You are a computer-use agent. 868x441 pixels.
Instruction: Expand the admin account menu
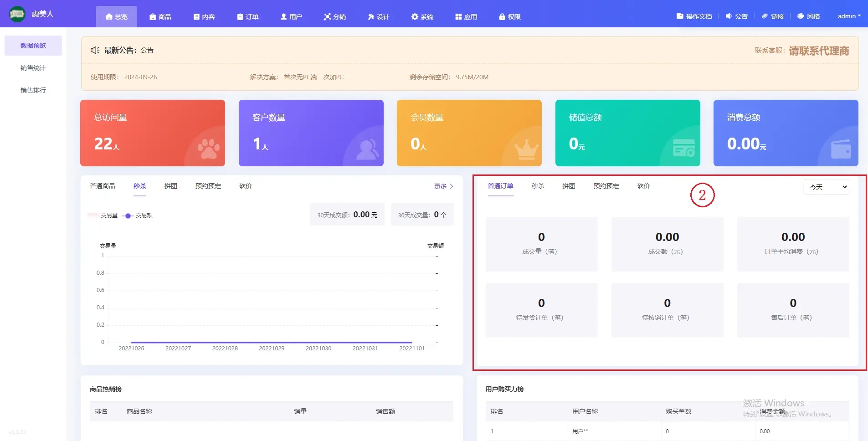click(x=849, y=16)
